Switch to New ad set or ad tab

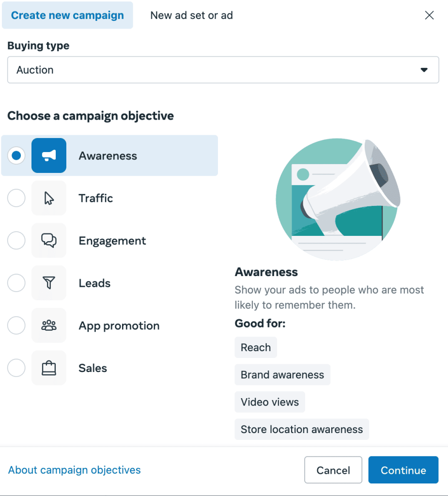tap(191, 15)
